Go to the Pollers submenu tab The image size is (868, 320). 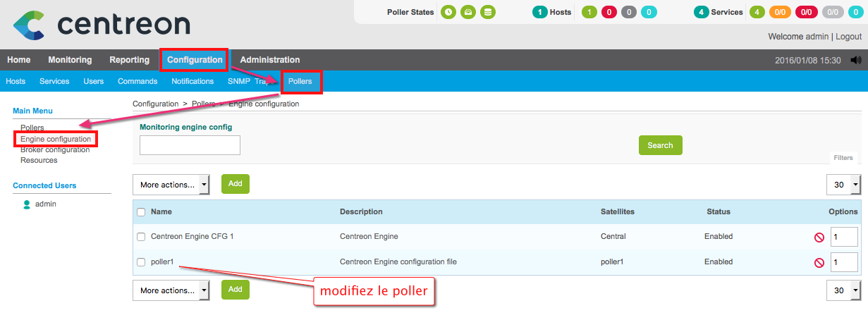(x=300, y=81)
